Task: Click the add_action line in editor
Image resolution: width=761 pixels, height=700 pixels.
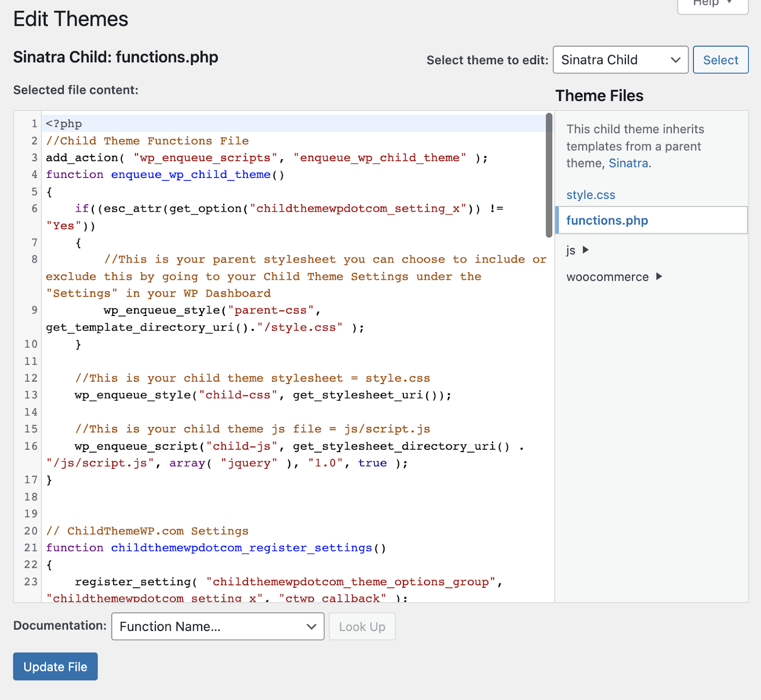Action: [x=266, y=158]
